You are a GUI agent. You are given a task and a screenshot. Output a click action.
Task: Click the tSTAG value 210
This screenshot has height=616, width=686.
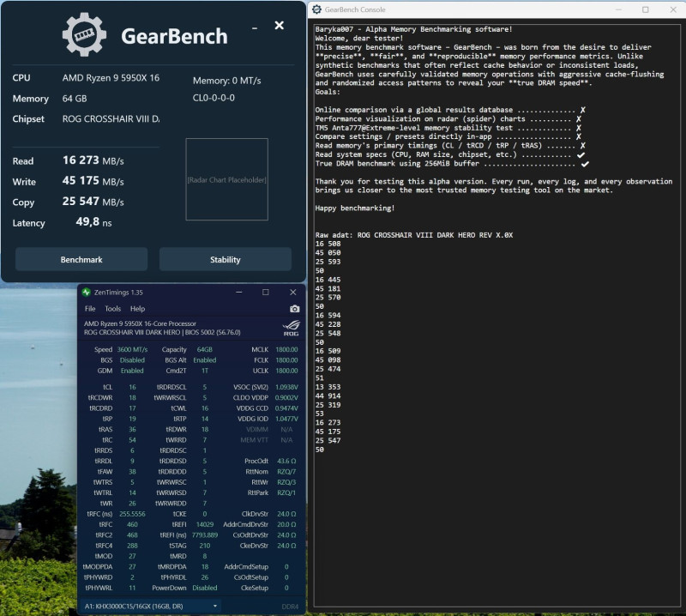(x=205, y=546)
